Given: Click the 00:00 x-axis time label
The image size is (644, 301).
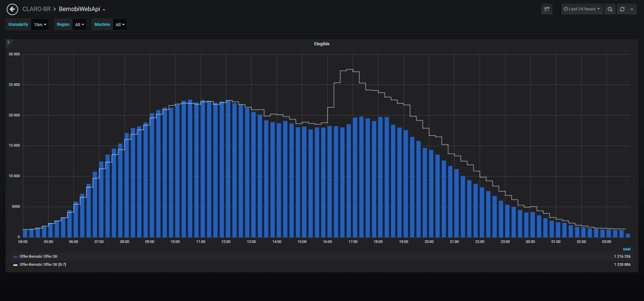Looking at the screenshot, I should pyautogui.click(x=530, y=242).
